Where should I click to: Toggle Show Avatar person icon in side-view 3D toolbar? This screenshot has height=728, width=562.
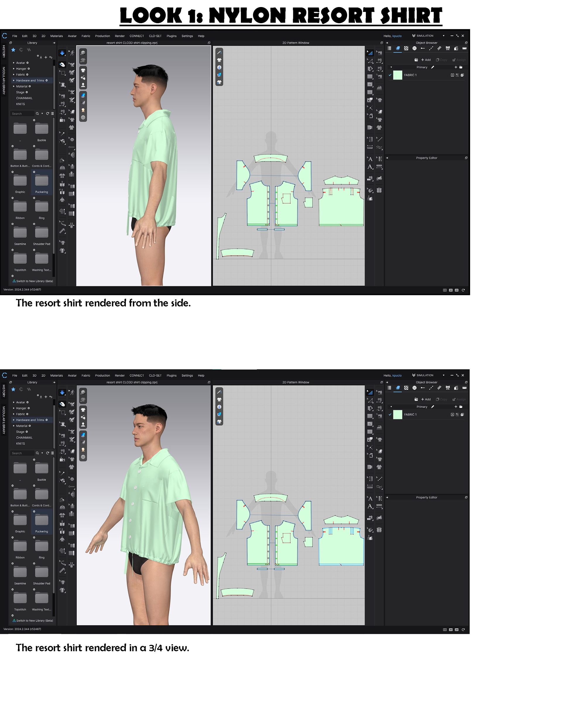83,85
